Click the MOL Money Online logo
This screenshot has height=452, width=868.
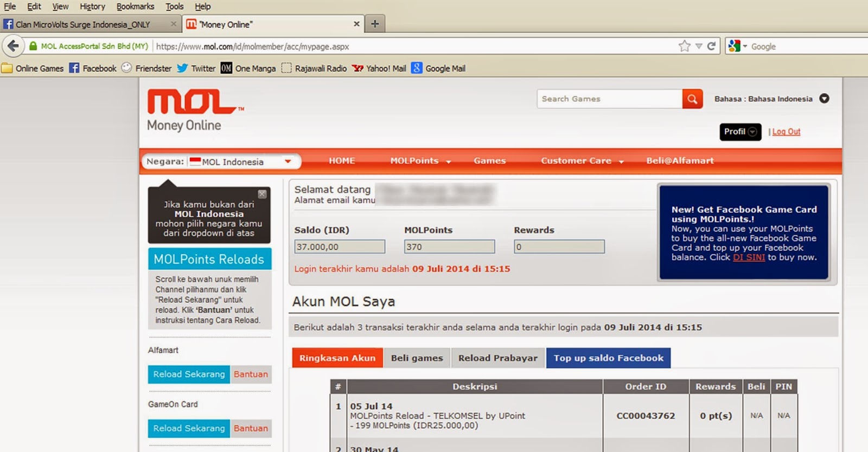tap(195, 111)
